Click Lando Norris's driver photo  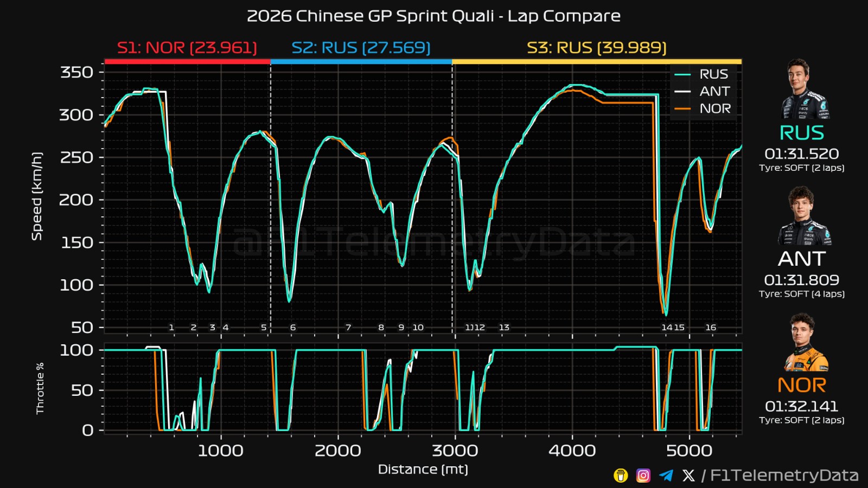pyautogui.click(x=806, y=342)
